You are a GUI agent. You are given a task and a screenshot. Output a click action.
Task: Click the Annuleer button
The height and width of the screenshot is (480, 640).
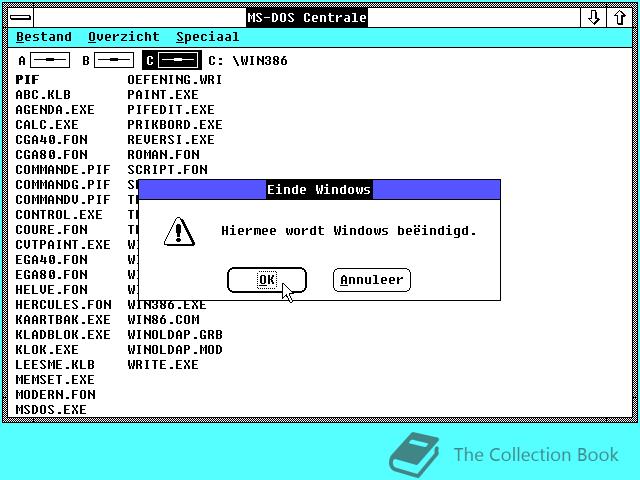point(372,280)
